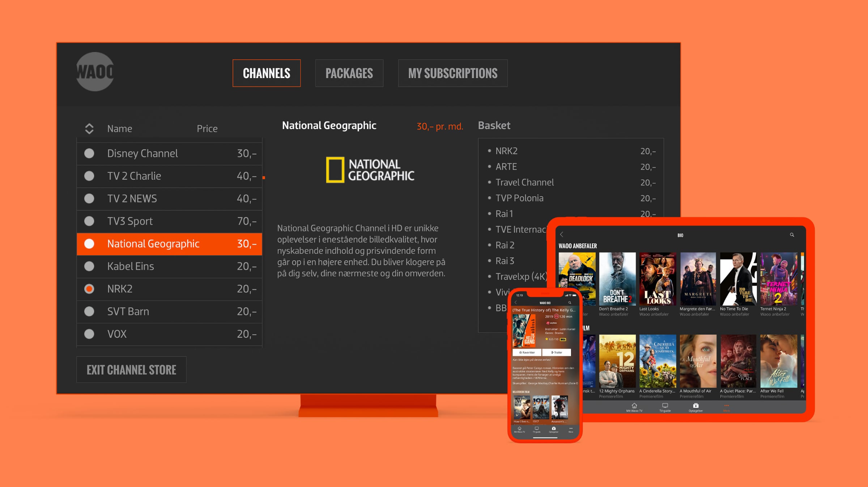Open A Mouthful of Air poster
Image resolution: width=868 pixels, height=487 pixels.
coord(698,361)
